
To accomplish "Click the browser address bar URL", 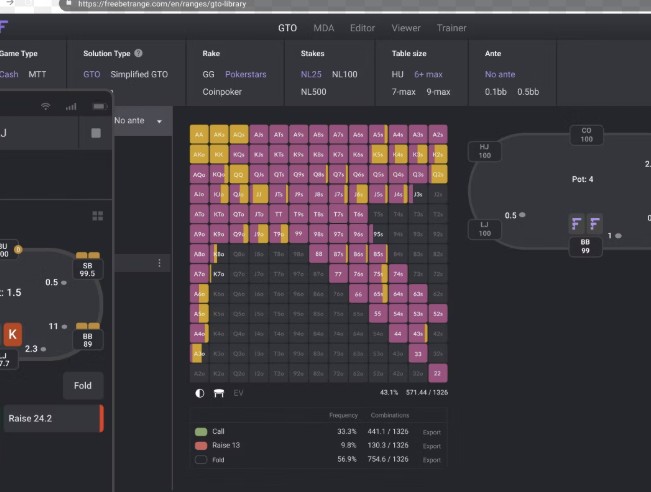I will pyautogui.click(x=162, y=4).
